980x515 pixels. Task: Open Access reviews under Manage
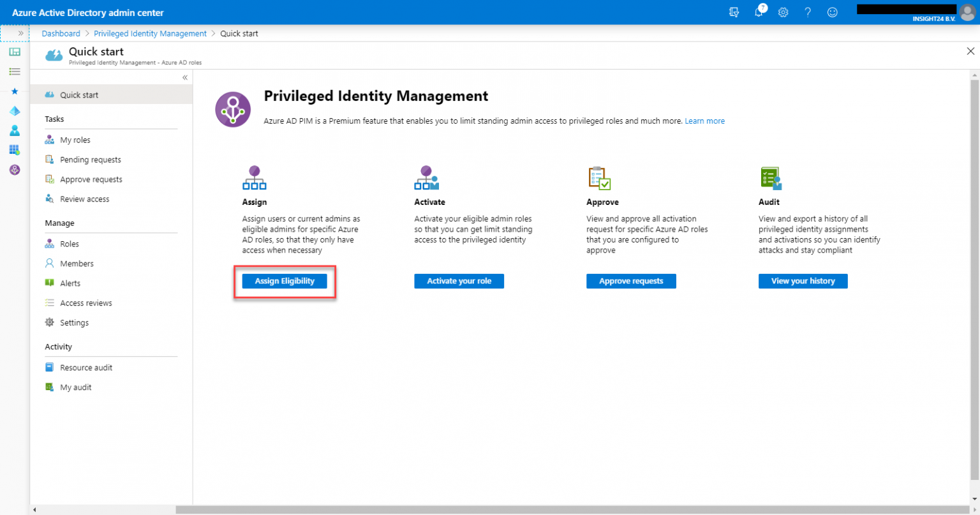tap(84, 302)
